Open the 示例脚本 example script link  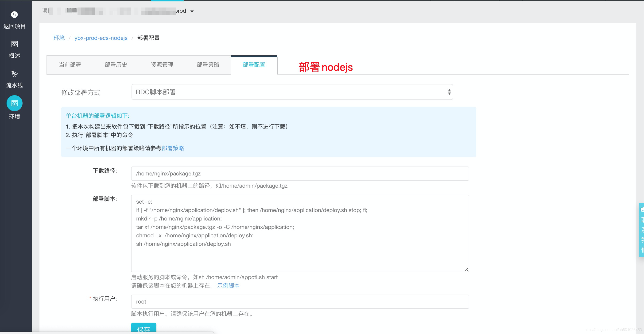[228, 286]
